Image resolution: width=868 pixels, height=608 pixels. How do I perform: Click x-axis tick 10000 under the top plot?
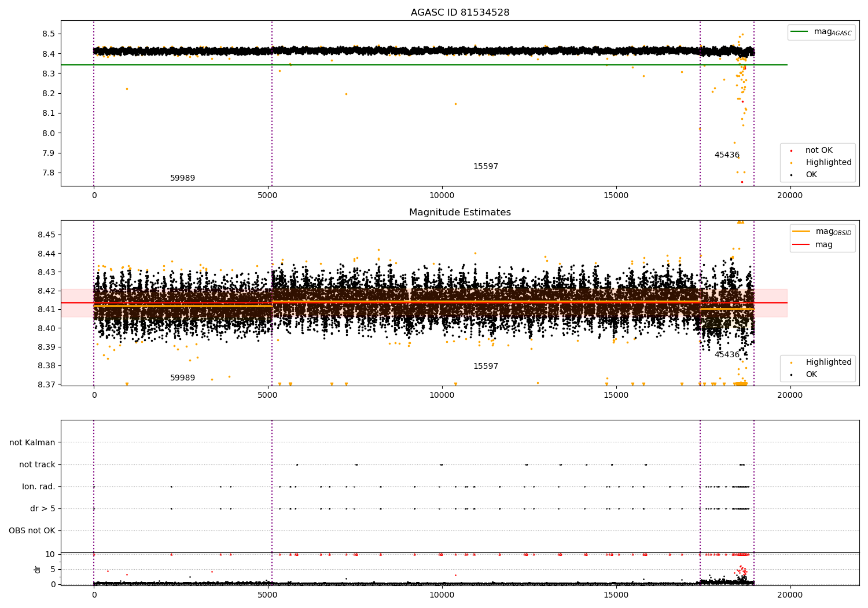[442, 196]
